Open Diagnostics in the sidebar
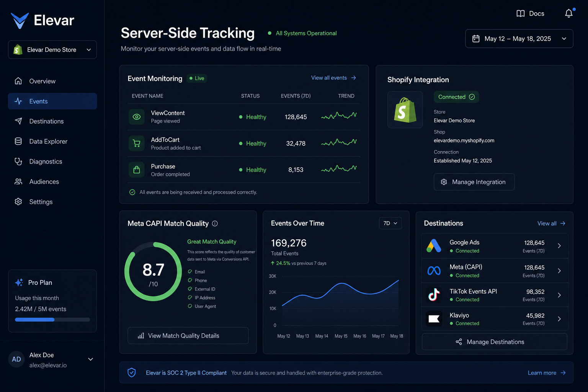 click(x=52, y=162)
